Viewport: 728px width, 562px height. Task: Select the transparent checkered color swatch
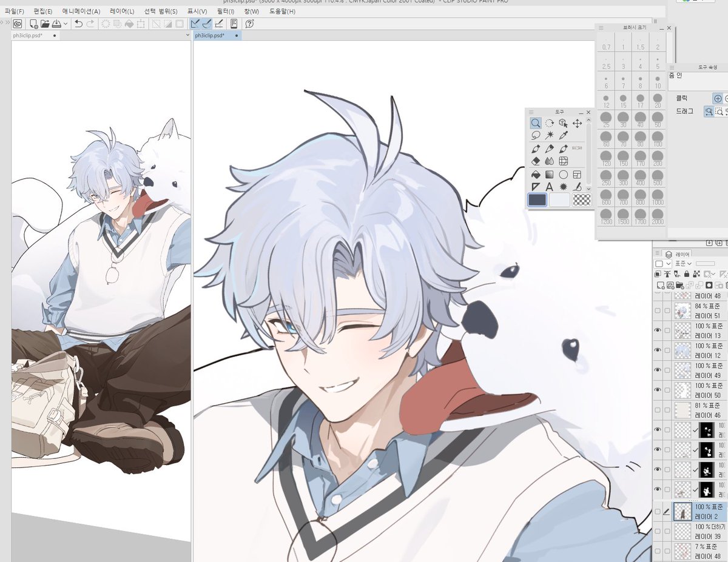[x=582, y=200]
